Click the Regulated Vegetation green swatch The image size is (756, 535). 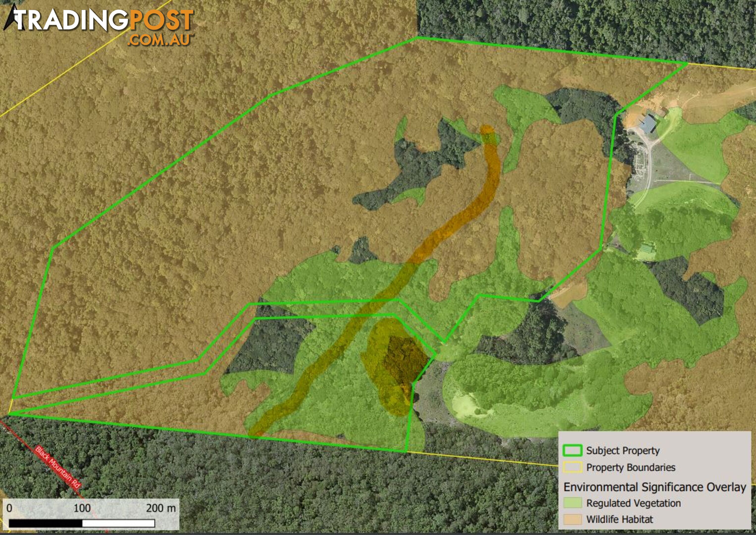[x=573, y=503]
